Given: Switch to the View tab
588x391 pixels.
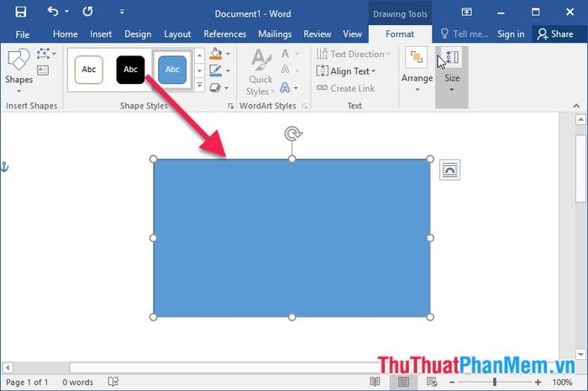Looking at the screenshot, I should pyautogui.click(x=352, y=34).
